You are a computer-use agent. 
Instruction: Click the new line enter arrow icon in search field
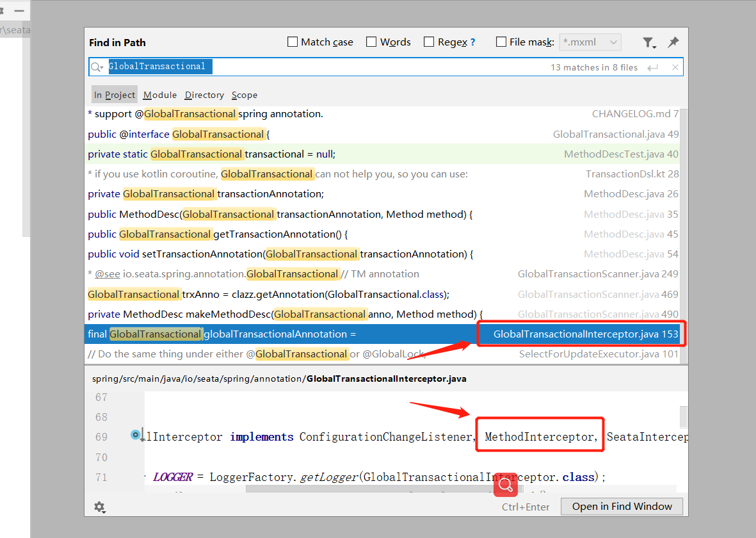coord(653,67)
